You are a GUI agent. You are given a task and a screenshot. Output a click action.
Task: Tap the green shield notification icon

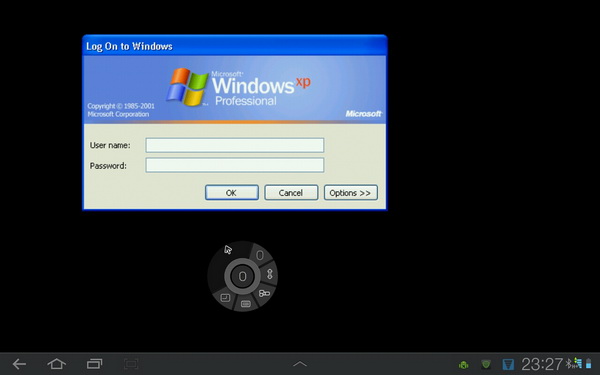(x=486, y=364)
